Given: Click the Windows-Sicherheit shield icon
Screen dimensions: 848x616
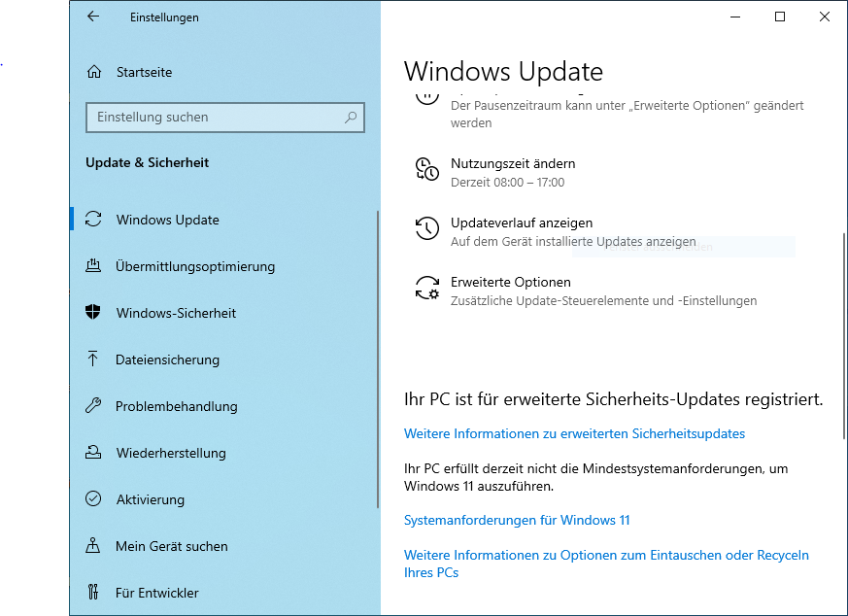Looking at the screenshot, I should pos(94,313).
